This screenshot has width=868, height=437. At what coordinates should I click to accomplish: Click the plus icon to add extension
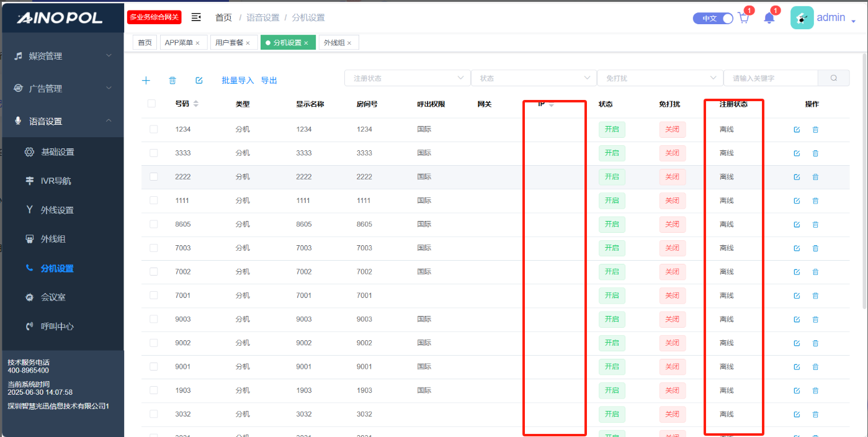pos(146,81)
